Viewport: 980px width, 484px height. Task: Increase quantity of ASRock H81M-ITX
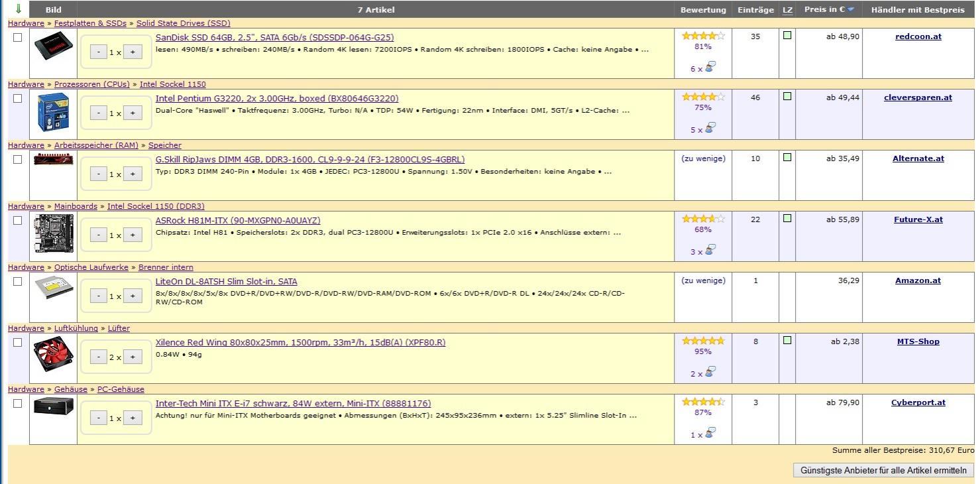[133, 235]
